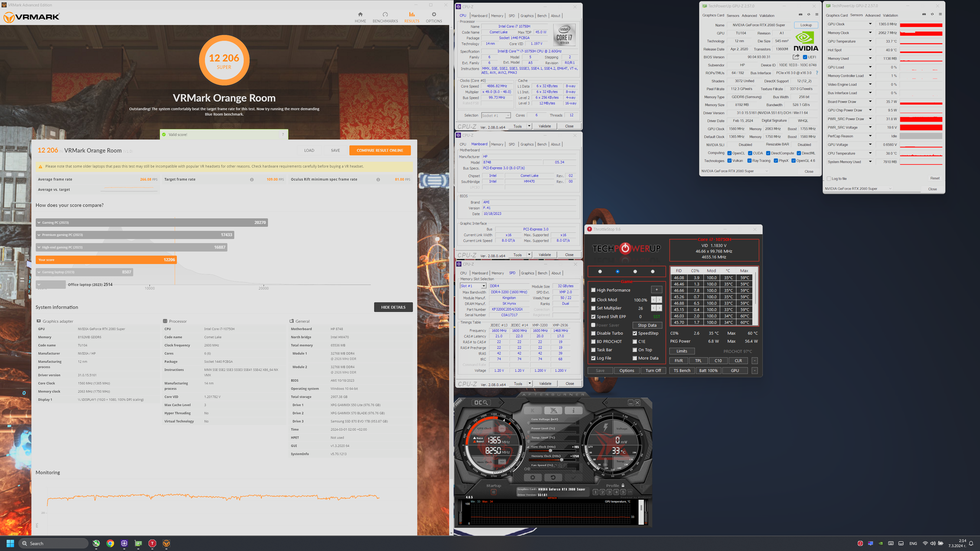980x551 pixels.
Task: Switch to Memory tab in top CPU-Z window
Action: pyautogui.click(x=497, y=16)
